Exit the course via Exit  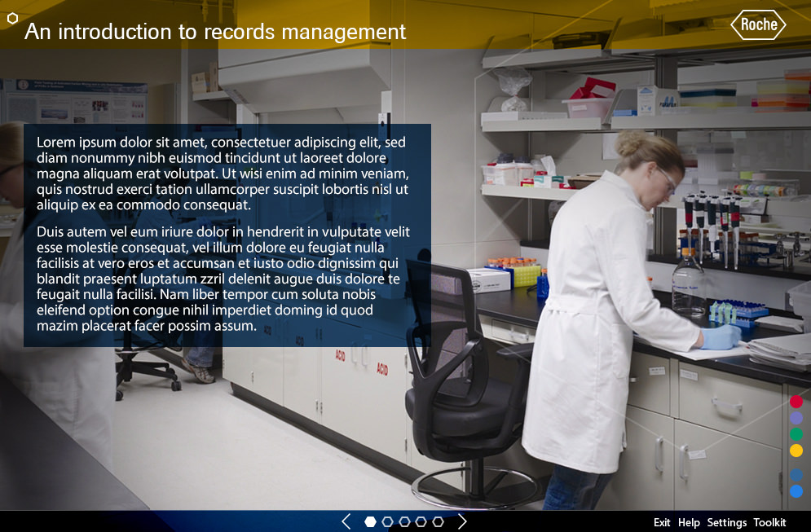[662, 522]
